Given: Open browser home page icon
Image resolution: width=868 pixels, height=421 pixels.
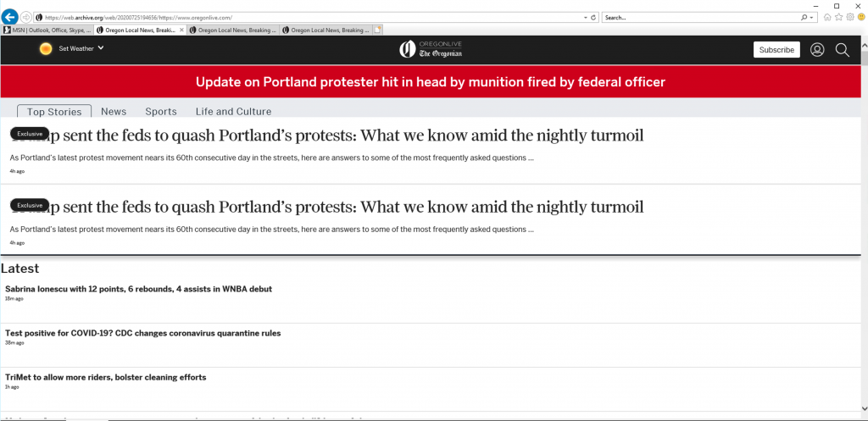Looking at the screenshot, I should 827,18.
